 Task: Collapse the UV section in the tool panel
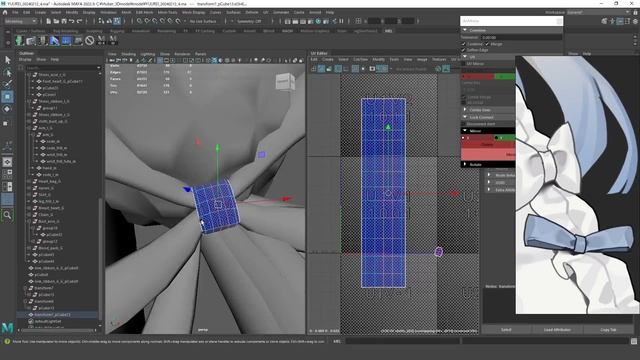pos(464,57)
